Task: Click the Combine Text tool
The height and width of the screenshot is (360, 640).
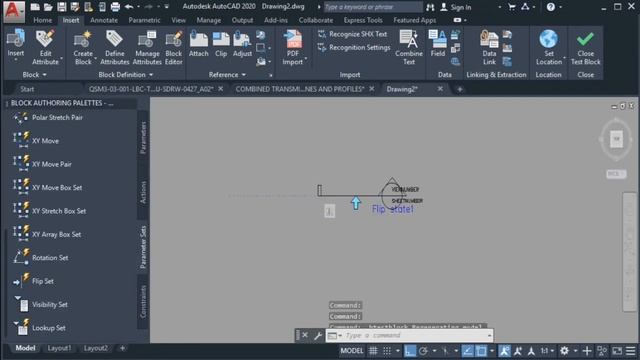Action: (x=409, y=47)
